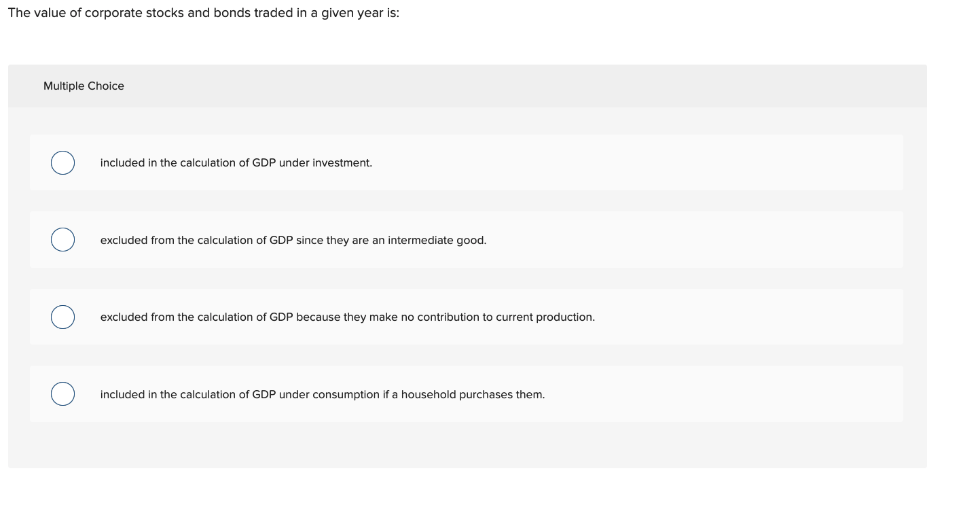Select the radio button for "included under investment"

click(62, 162)
